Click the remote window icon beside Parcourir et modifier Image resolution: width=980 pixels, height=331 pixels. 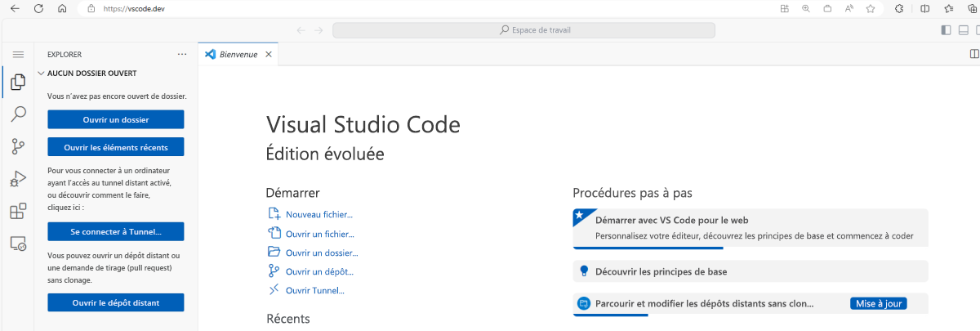click(584, 303)
